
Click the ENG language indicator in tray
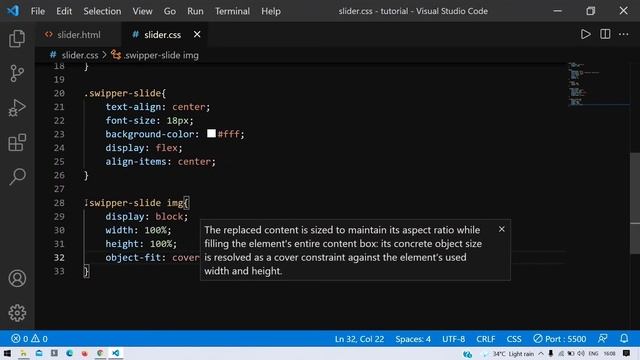(x=593, y=353)
